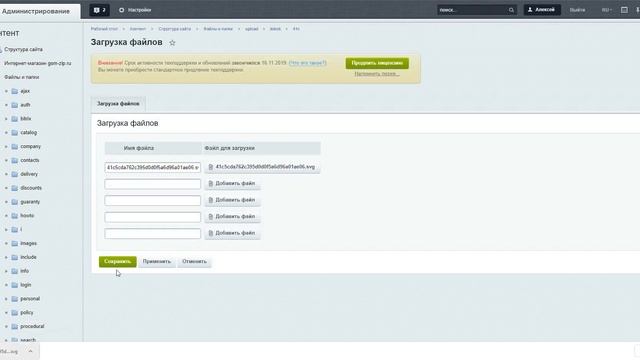Expand the ajax folder node
The width and height of the screenshot is (640, 360).
[6, 91]
